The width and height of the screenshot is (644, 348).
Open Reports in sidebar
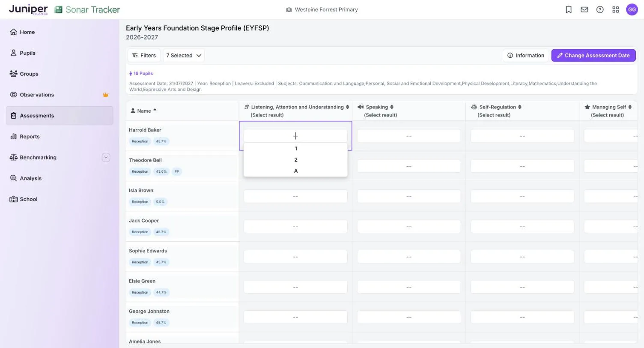coord(60,137)
